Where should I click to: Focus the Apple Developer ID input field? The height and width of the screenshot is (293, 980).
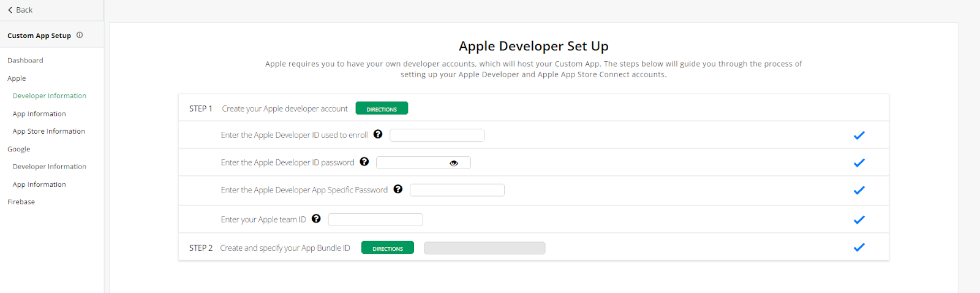tap(437, 135)
